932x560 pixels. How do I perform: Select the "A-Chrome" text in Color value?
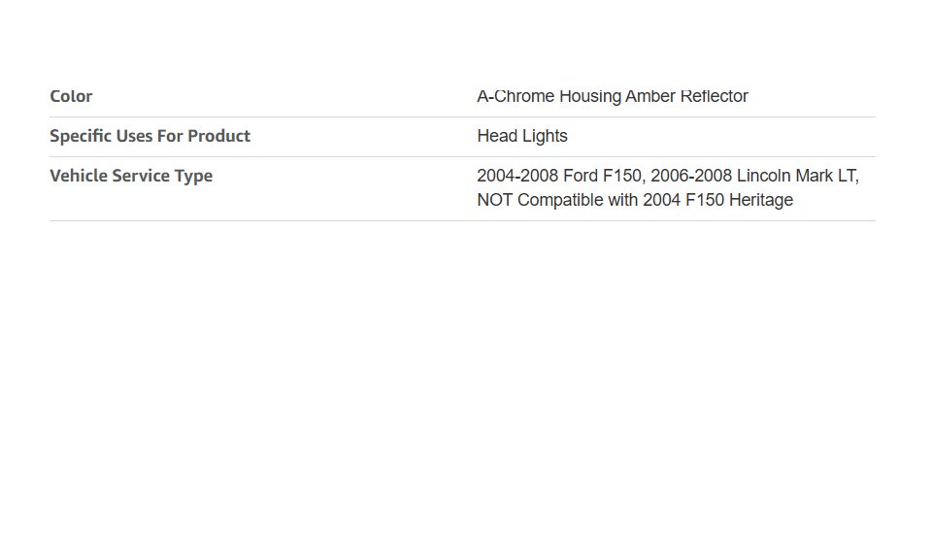(x=516, y=96)
